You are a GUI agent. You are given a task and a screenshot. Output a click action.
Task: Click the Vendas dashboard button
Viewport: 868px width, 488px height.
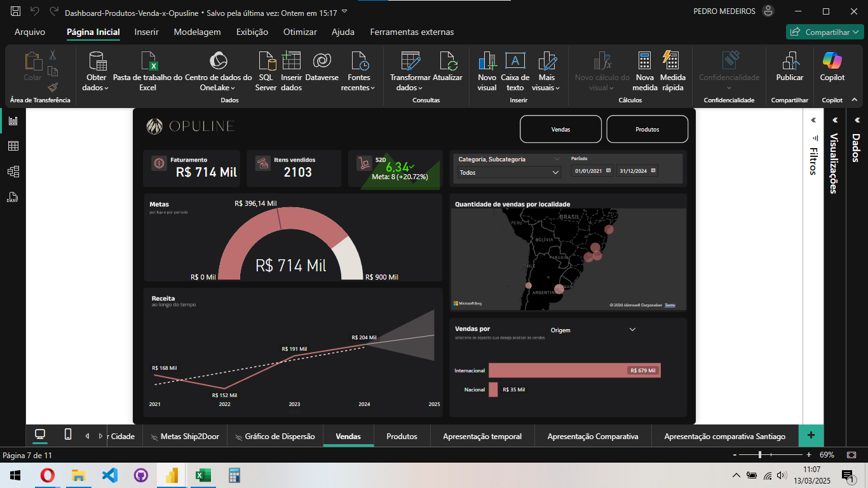coord(560,129)
